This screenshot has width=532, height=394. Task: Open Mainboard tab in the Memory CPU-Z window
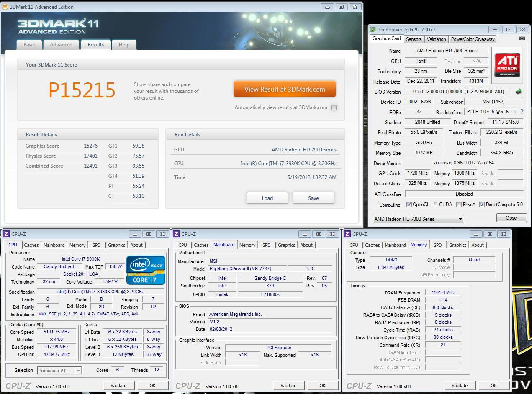(x=395, y=245)
